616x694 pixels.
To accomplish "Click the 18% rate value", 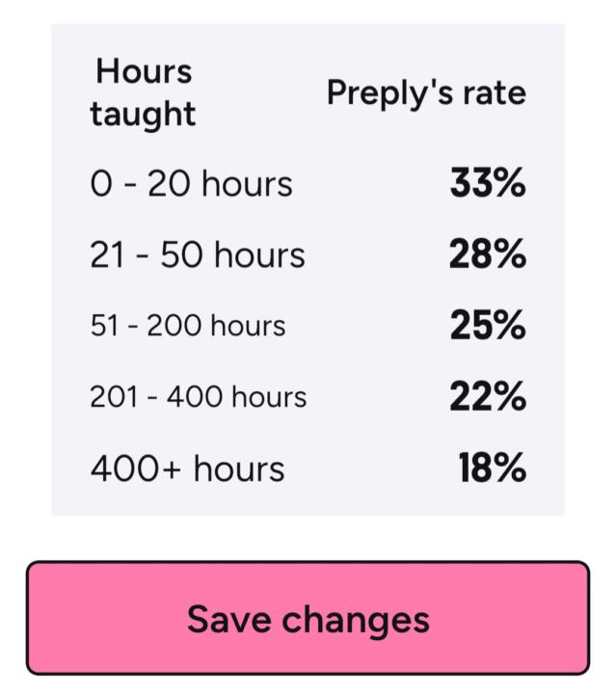I will coord(493,468).
